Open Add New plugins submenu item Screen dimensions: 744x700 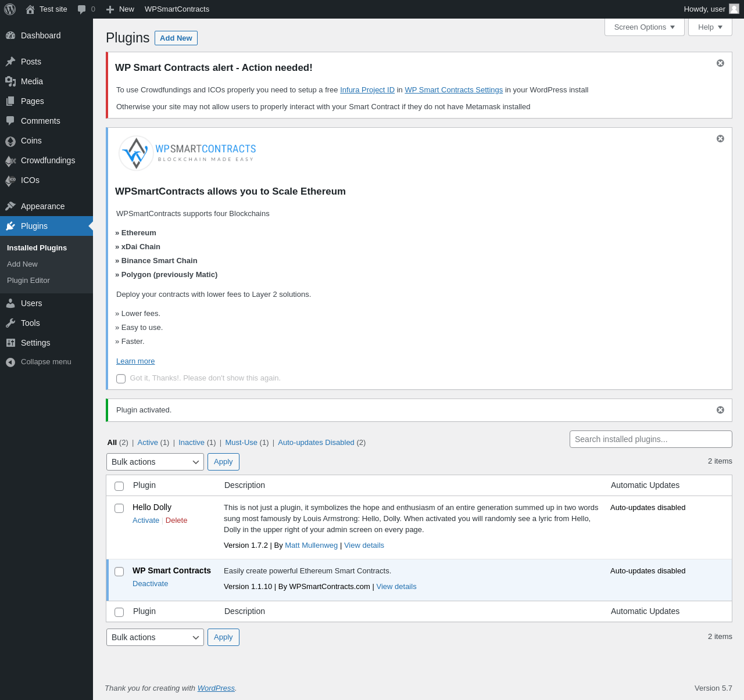coord(22,264)
